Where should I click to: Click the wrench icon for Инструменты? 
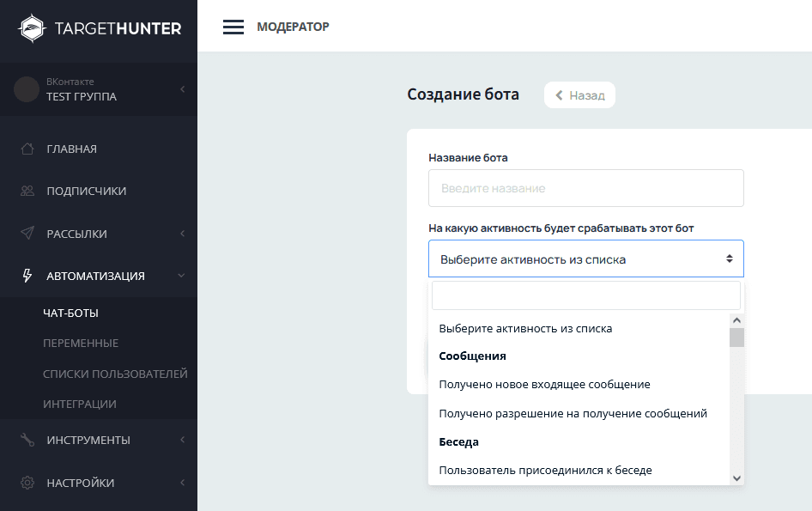point(27,440)
